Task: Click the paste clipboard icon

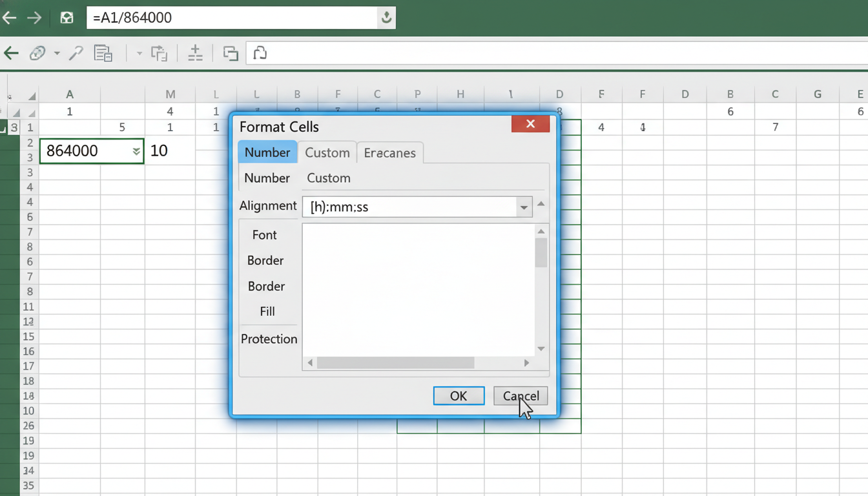Action: pos(103,53)
